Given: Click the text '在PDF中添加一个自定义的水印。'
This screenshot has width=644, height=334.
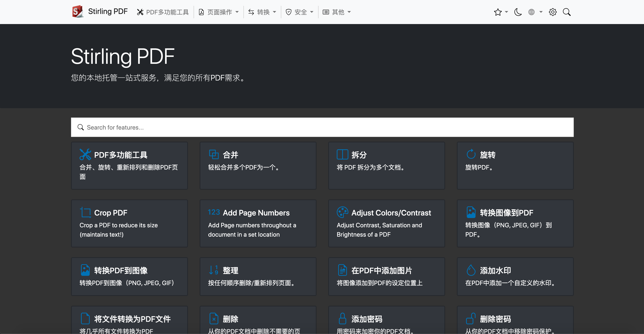Looking at the screenshot, I should pos(510,283).
